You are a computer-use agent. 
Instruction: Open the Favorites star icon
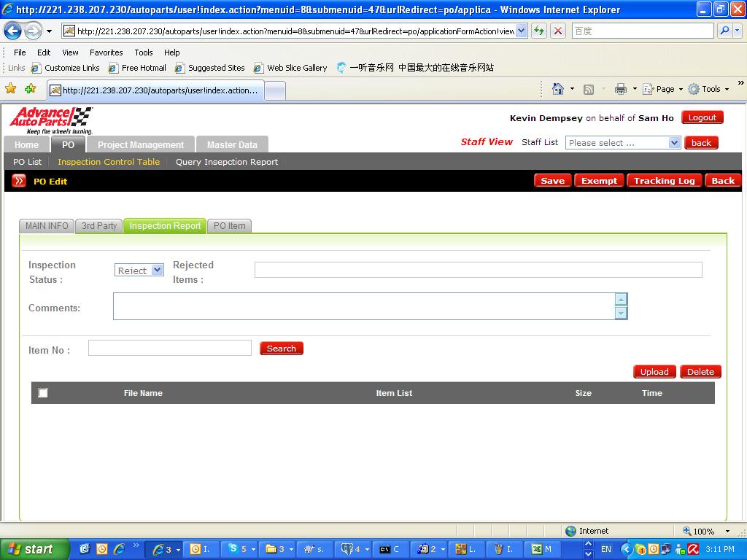coord(11,89)
